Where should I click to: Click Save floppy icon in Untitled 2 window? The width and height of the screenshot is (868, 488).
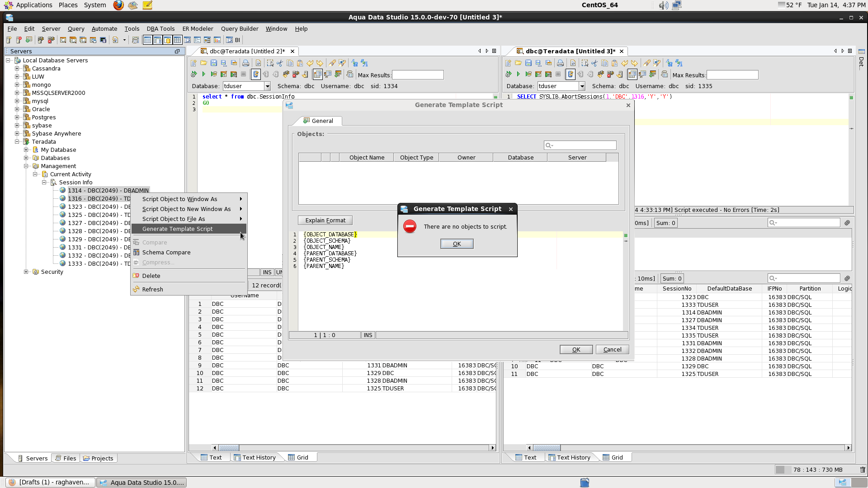coord(214,63)
